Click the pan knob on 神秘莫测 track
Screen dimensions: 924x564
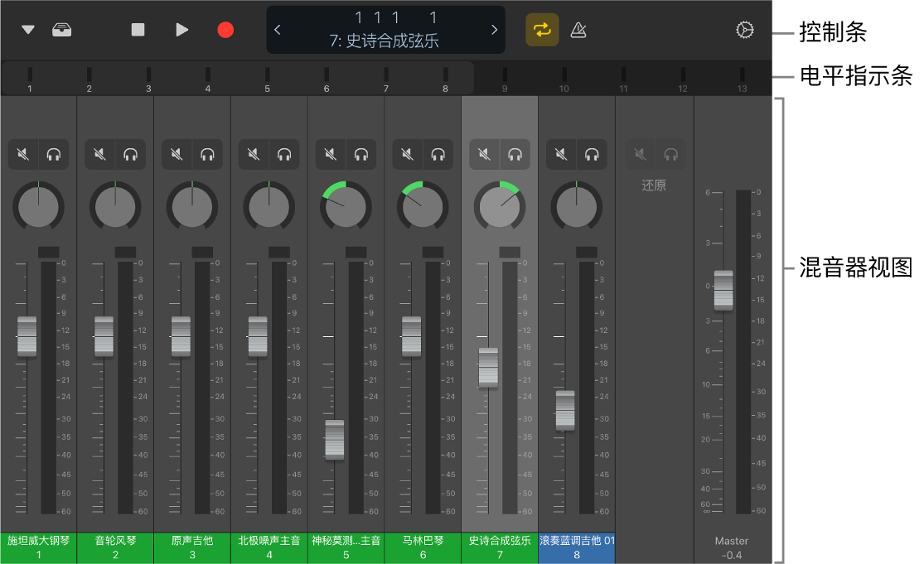[x=345, y=206]
